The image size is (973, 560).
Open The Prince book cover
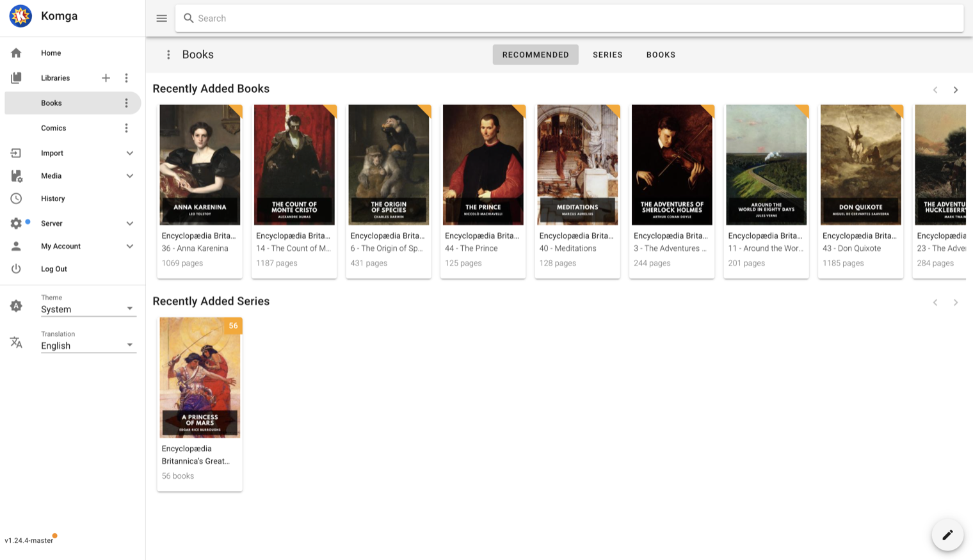click(x=483, y=165)
